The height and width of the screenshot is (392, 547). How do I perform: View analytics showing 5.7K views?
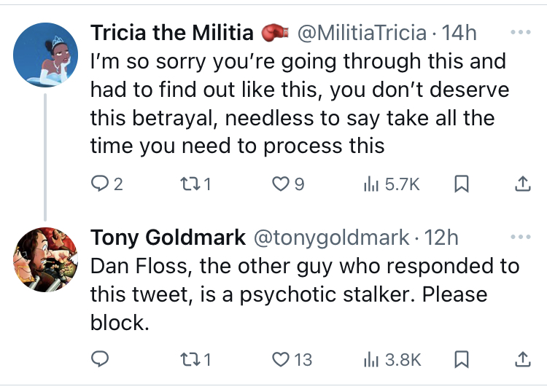pyautogui.click(x=391, y=184)
